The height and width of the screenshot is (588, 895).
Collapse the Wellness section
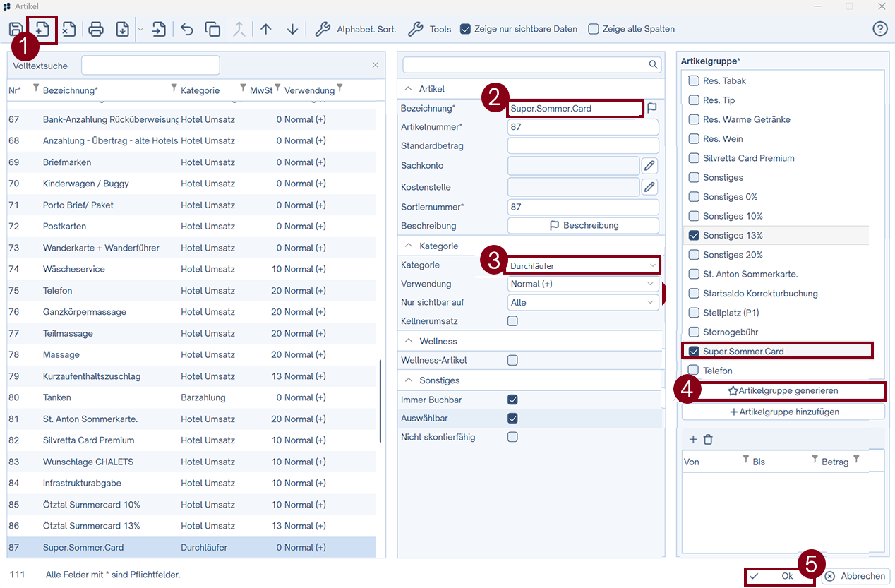pyautogui.click(x=408, y=342)
